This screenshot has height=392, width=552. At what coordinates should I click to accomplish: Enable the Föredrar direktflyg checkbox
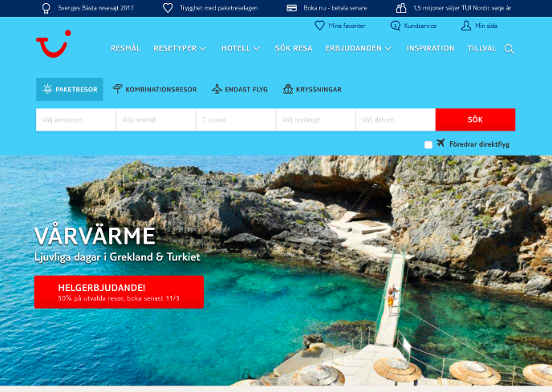pyautogui.click(x=428, y=144)
